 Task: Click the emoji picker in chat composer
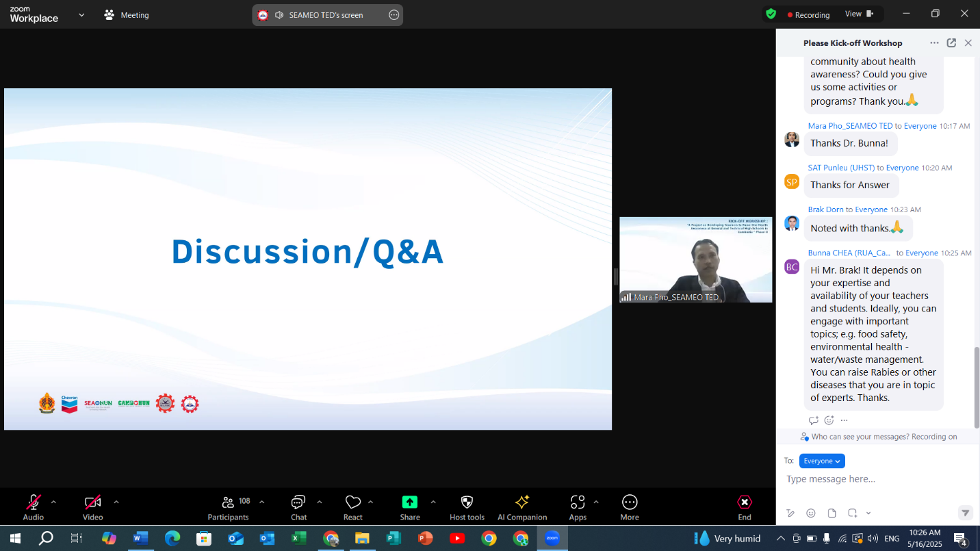[x=811, y=513]
